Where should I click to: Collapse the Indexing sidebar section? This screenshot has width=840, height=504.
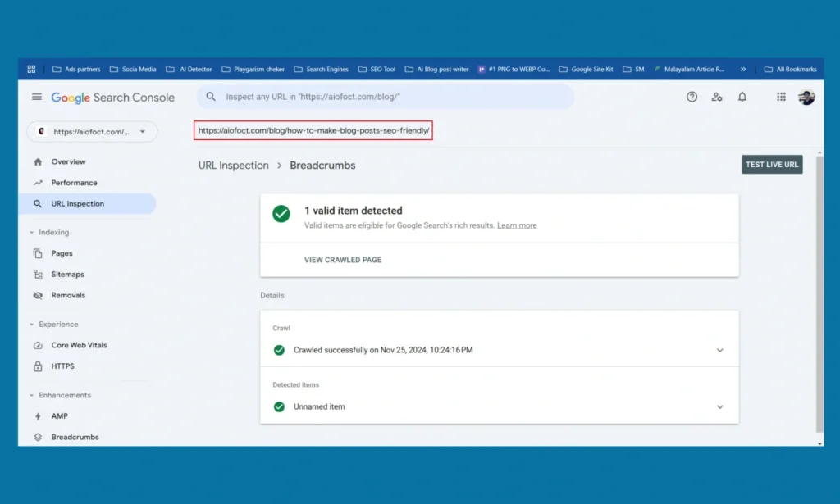(32, 233)
